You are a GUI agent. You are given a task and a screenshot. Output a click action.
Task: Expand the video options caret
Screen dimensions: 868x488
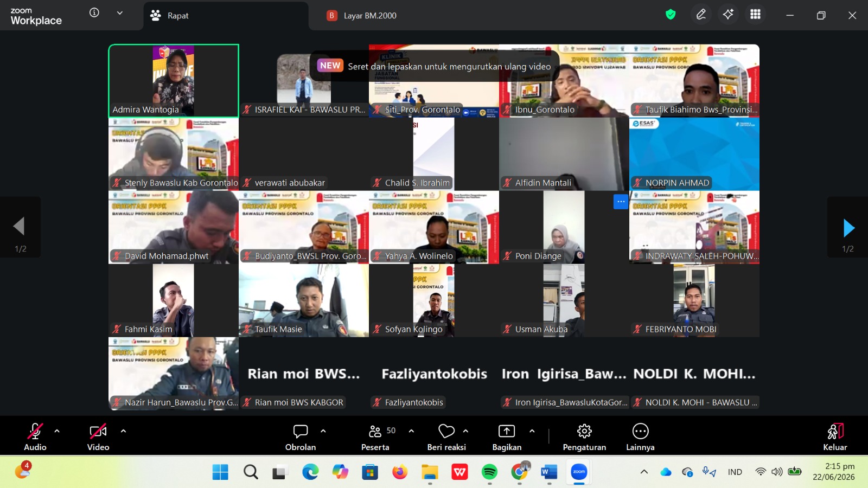click(x=123, y=431)
